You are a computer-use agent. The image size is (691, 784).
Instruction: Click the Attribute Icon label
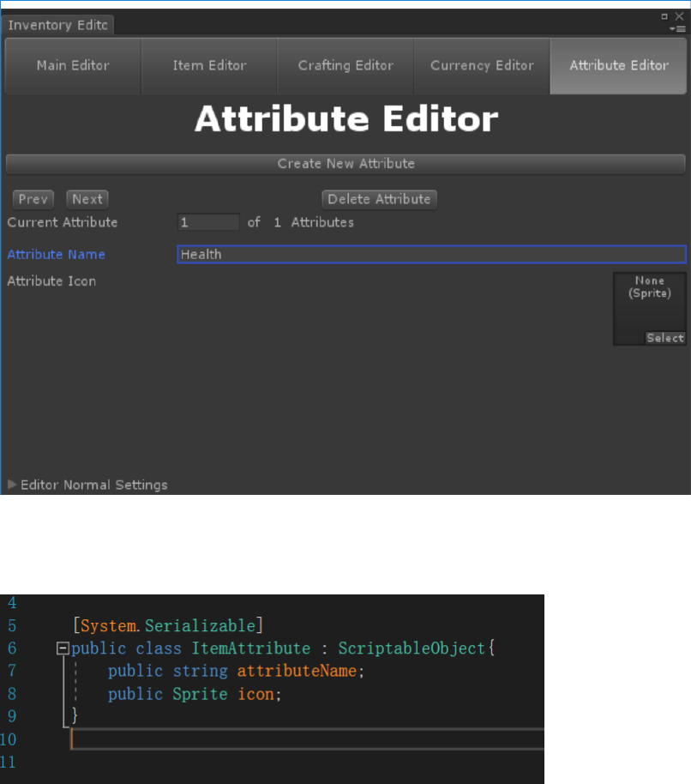pos(51,281)
